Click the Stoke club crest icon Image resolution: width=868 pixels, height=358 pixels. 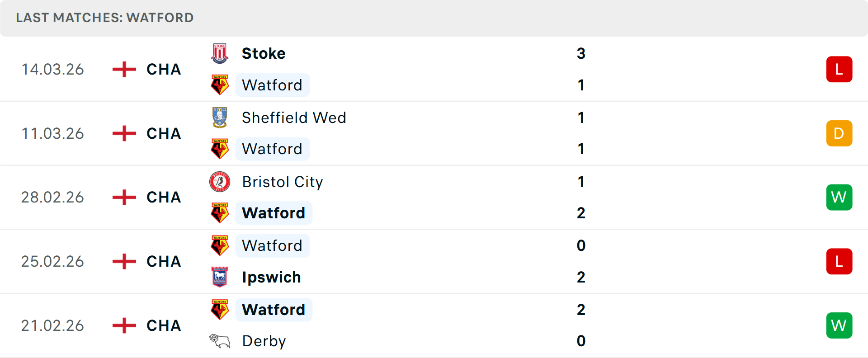pos(220,53)
